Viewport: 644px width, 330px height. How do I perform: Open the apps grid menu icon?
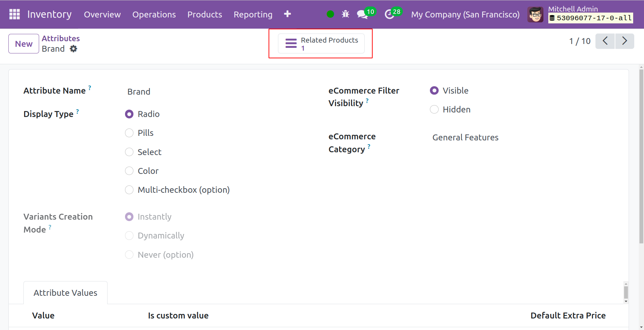(14, 14)
